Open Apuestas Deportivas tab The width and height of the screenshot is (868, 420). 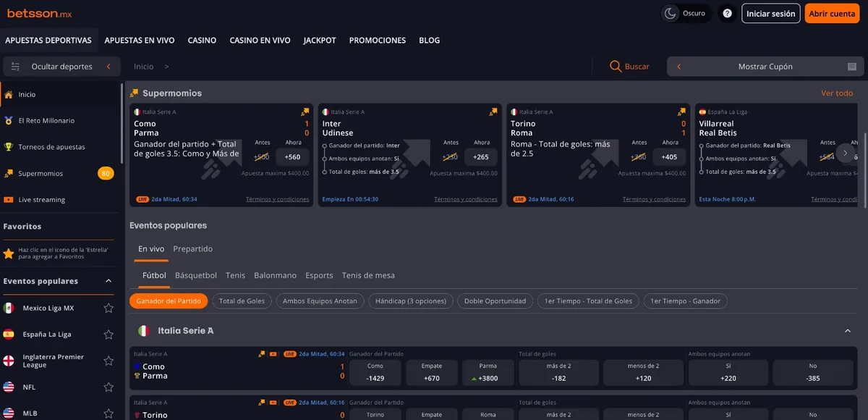point(48,41)
